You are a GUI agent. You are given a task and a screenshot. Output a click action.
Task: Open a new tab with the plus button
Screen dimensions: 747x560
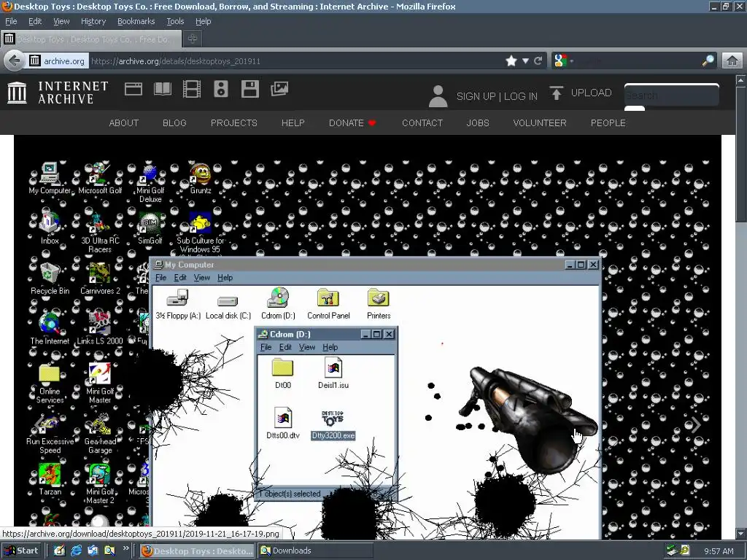click(193, 39)
